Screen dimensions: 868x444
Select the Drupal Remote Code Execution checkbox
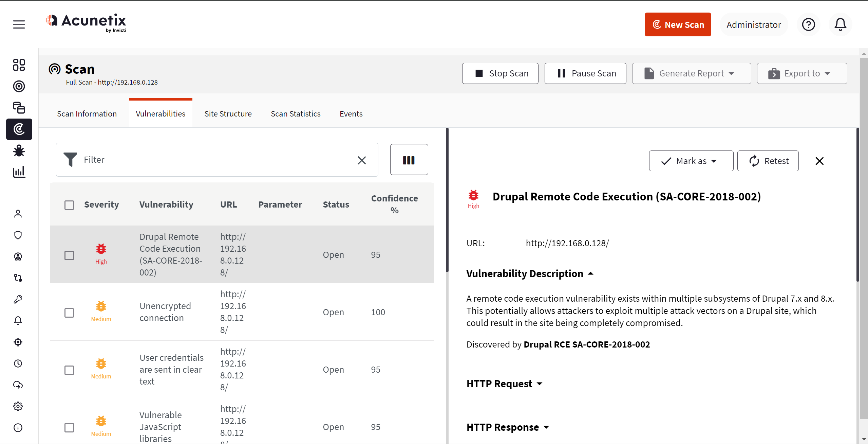click(x=69, y=255)
